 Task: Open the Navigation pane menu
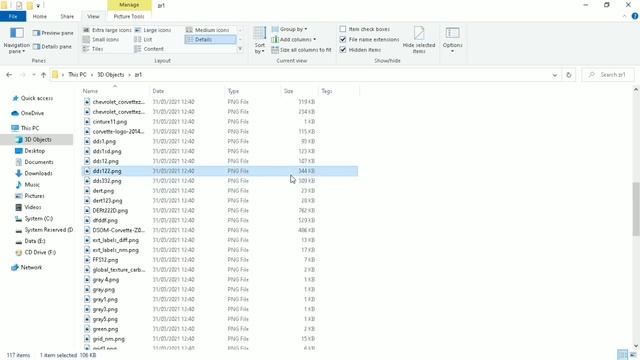(x=16, y=40)
